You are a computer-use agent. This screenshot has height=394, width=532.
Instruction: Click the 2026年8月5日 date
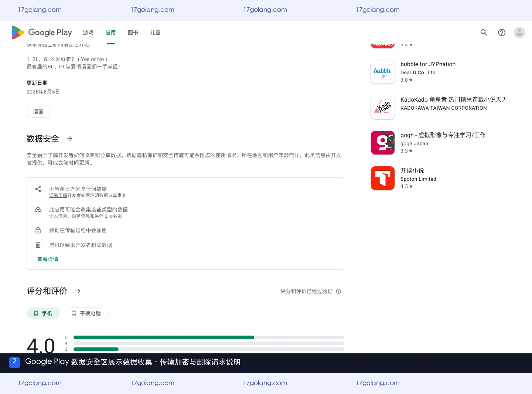[x=43, y=92]
